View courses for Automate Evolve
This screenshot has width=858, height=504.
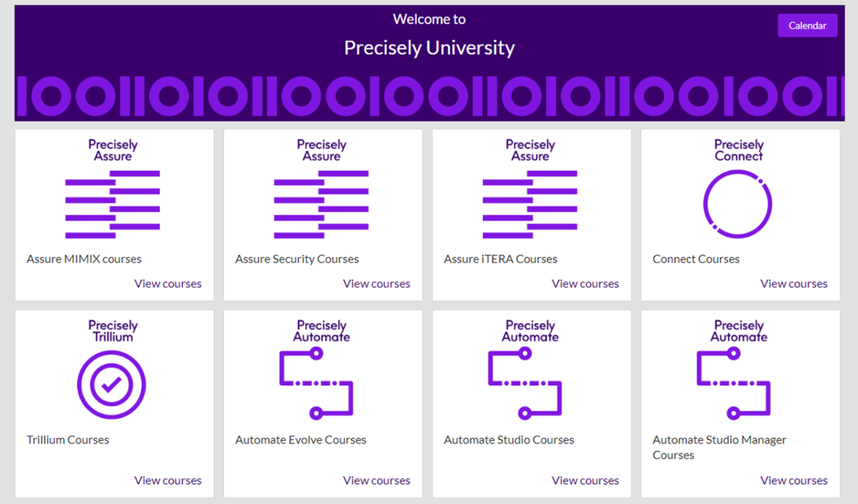point(376,480)
